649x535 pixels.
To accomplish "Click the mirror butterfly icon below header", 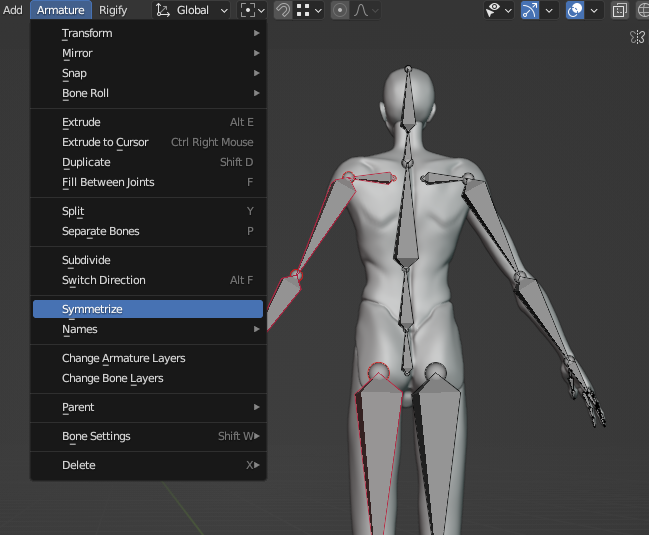I will 637,37.
